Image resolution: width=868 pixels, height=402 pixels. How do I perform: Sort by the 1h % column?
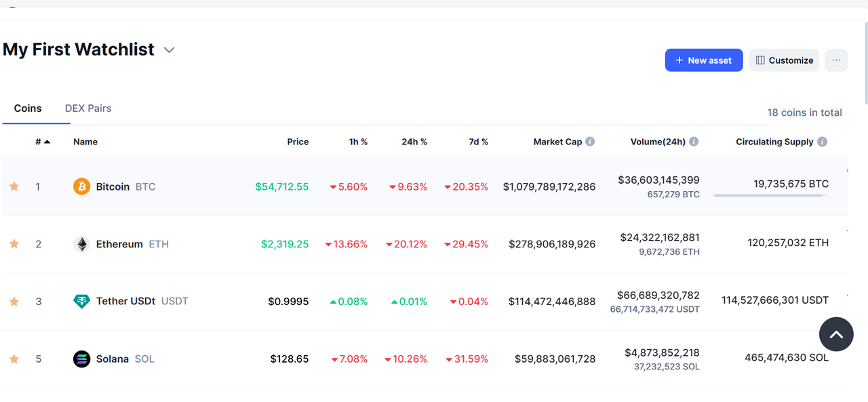point(358,142)
